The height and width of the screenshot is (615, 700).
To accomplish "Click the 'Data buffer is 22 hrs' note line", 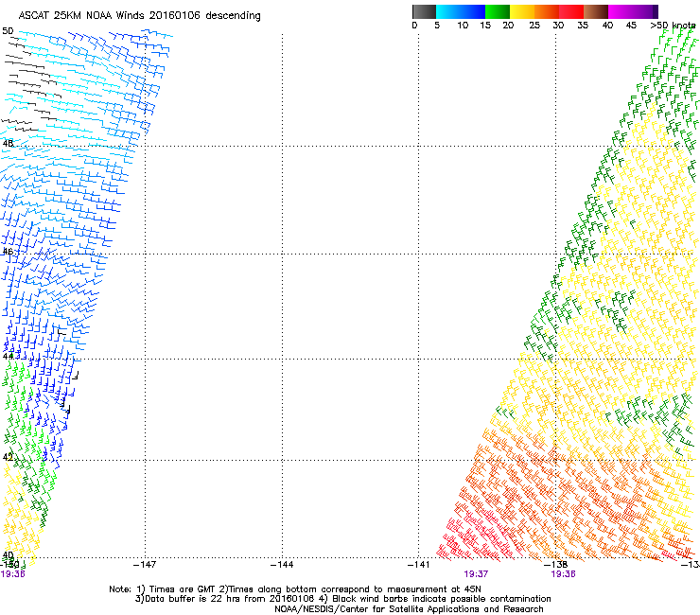I will tap(342, 599).
